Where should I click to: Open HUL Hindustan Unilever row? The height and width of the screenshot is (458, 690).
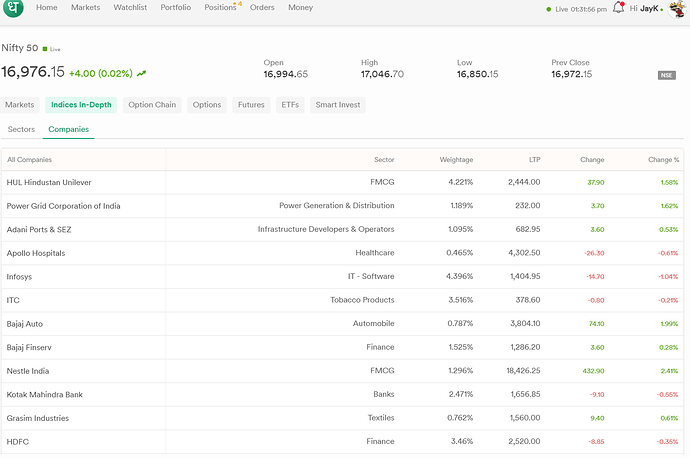(x=342, y=182)
